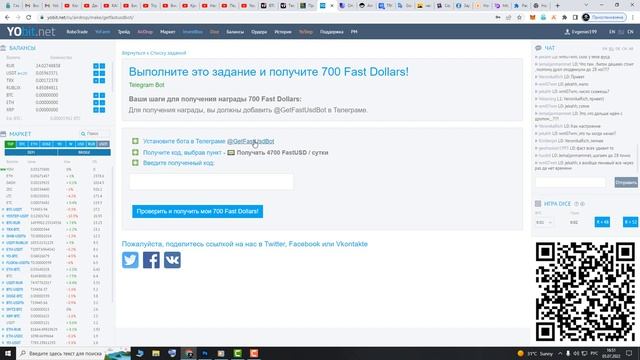640x360 pixels.
Task: Open the Windows notification center icon
Action: (629, 353)
